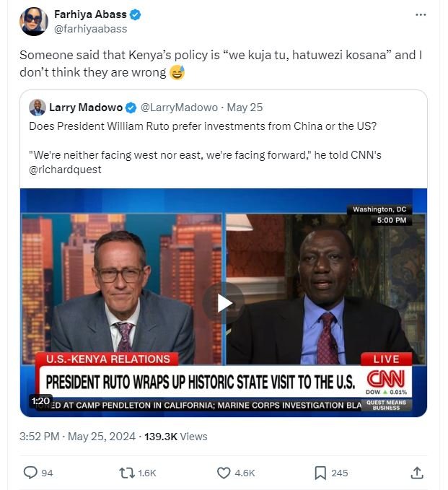
Task: Bookmark this tweet
Action: pyautogui.click(x=320, y=473)
